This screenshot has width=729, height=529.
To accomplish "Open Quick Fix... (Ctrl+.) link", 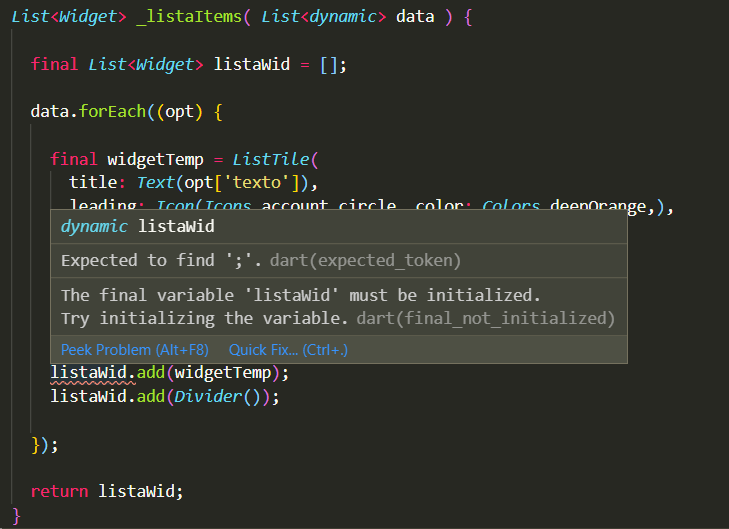I will pyautogui.click(x=288, y=350).
